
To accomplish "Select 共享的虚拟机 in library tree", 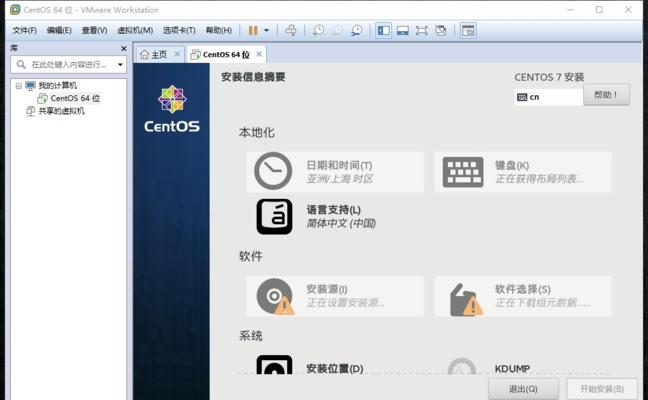I will click(x=61, y=111).
